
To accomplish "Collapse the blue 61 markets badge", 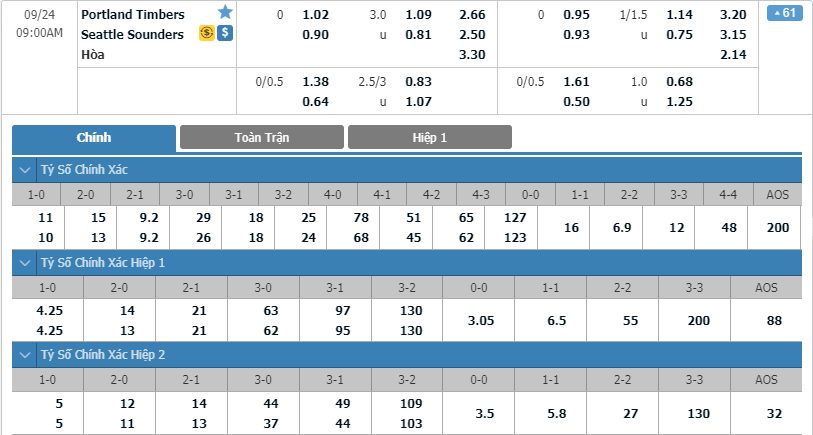I will [784, 12].
